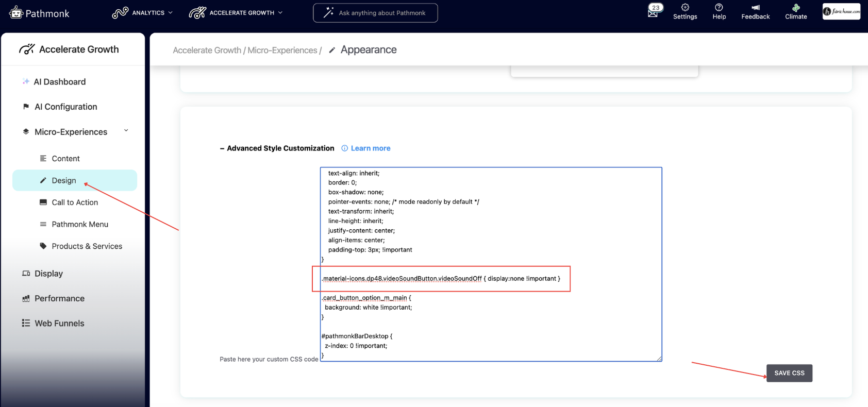Viewport: 868px width, 407px height.
Task: Click the Call to Action card icon
Action: click(43, 202)
